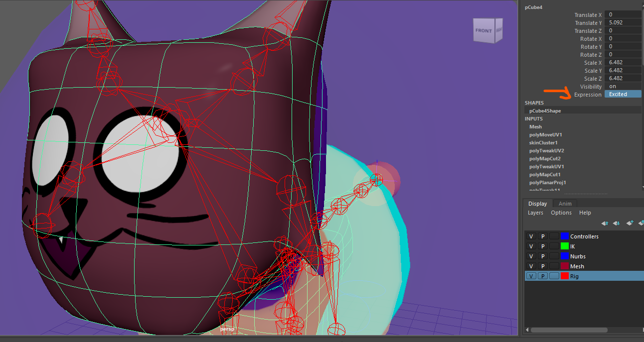Click the Rotate Z value field

click(623, 55)
